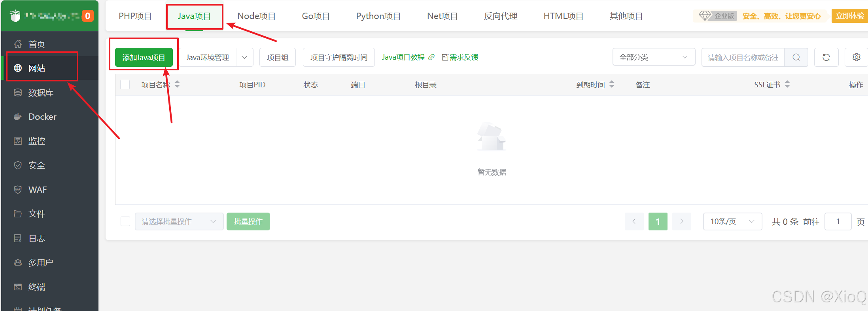Click the orange notification badge 0
The image size is (868, 311).
[88, 16]
